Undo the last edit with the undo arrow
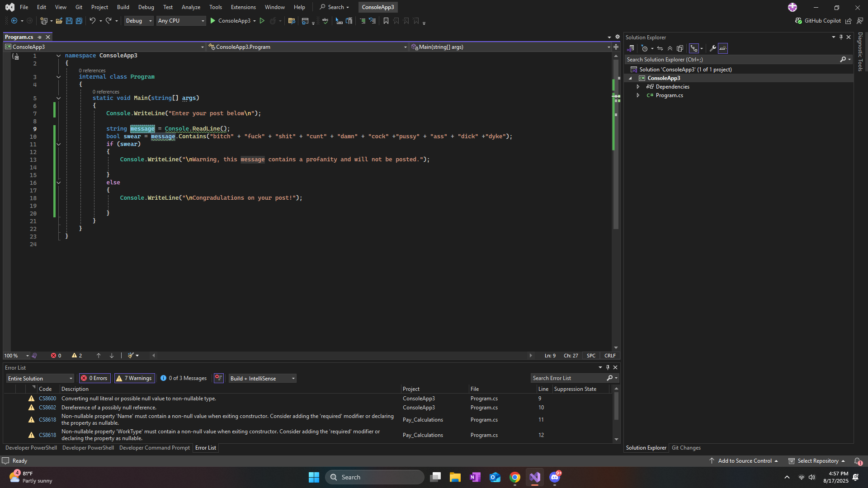The height and width of the screenshot is (488, 868). [x=93, y=21]
